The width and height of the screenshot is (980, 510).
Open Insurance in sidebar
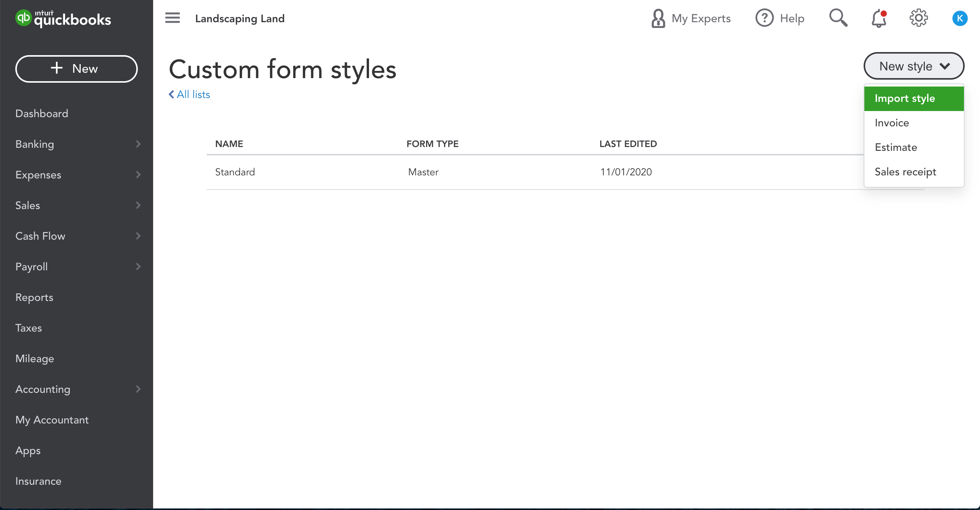[38, 481]
